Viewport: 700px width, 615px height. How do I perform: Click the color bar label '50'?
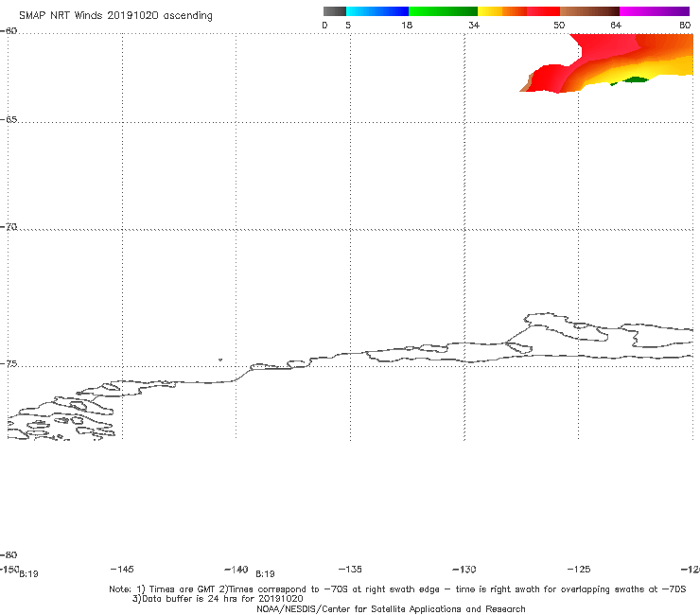559,25
